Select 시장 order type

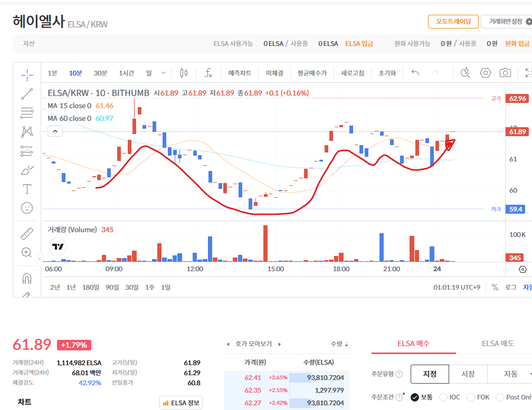click(x=468, y=374)
